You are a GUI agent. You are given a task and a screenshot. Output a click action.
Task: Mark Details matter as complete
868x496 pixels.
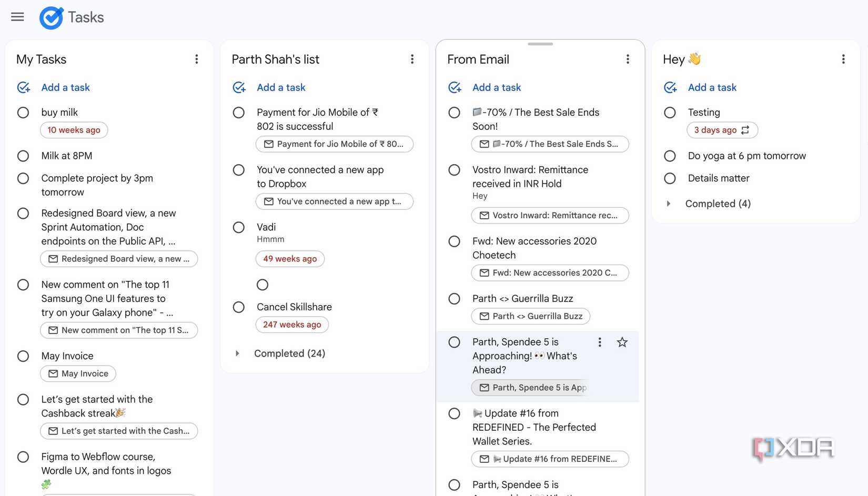point(670,178)
